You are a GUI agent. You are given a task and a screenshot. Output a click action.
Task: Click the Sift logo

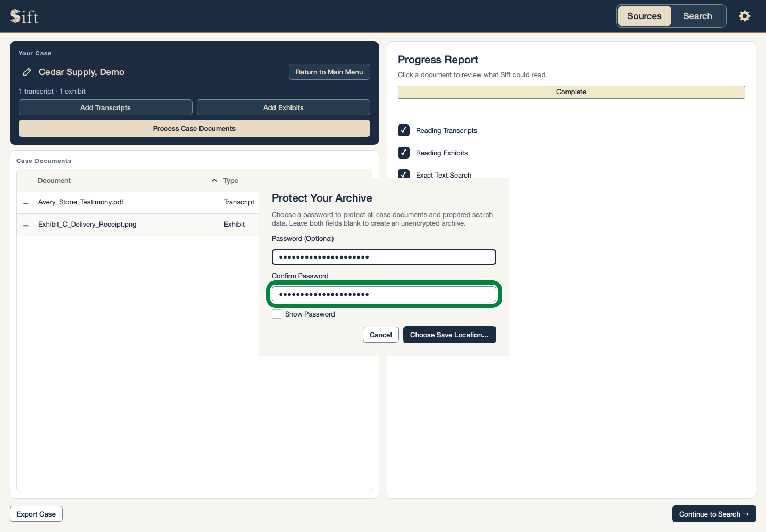tap(24, 16)
